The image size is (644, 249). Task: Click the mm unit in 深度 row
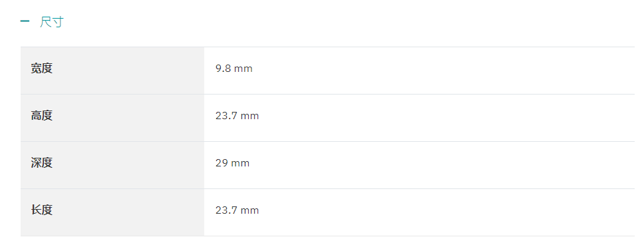point(240,164)
